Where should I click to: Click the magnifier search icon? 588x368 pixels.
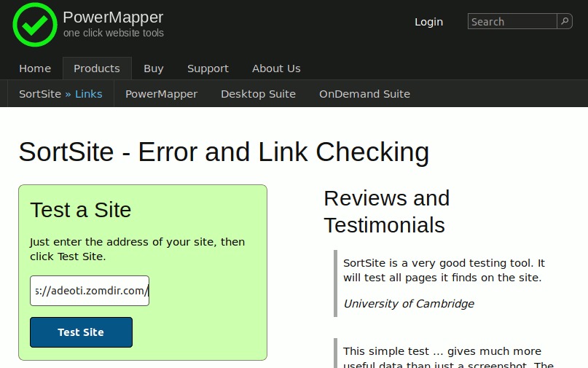point(565,22)
